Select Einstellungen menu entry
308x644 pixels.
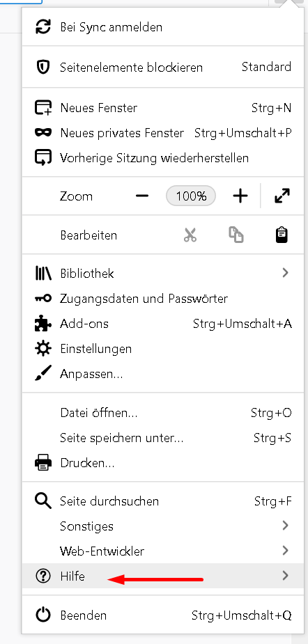(163, 349)
